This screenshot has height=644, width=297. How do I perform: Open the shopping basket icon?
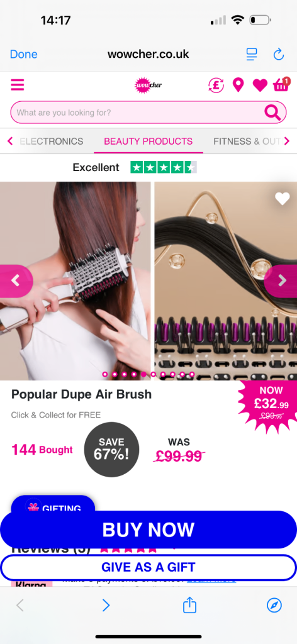click(281, 85)
